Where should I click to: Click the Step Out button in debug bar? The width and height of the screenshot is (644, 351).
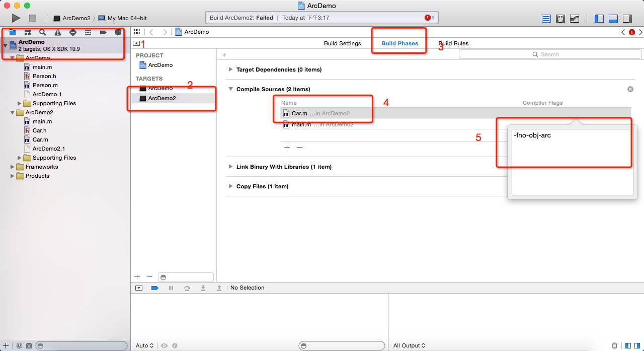(x=219, y=288)
